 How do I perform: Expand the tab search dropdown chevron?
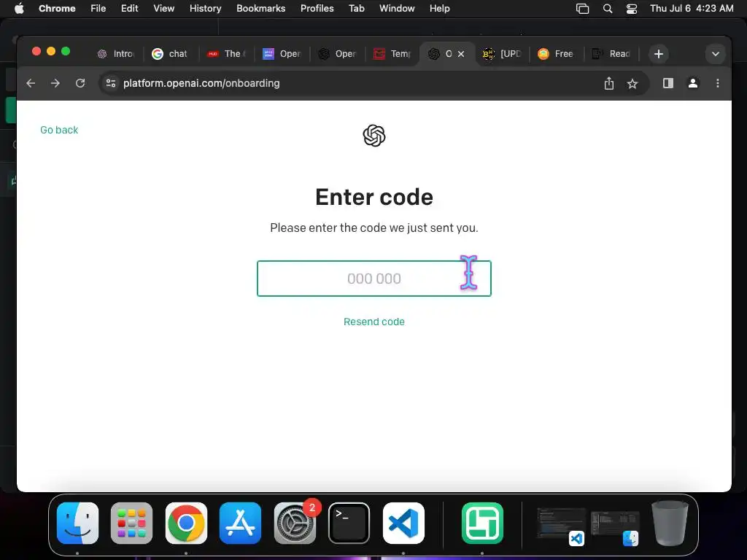pyautogui.click(x=715, y=54)
